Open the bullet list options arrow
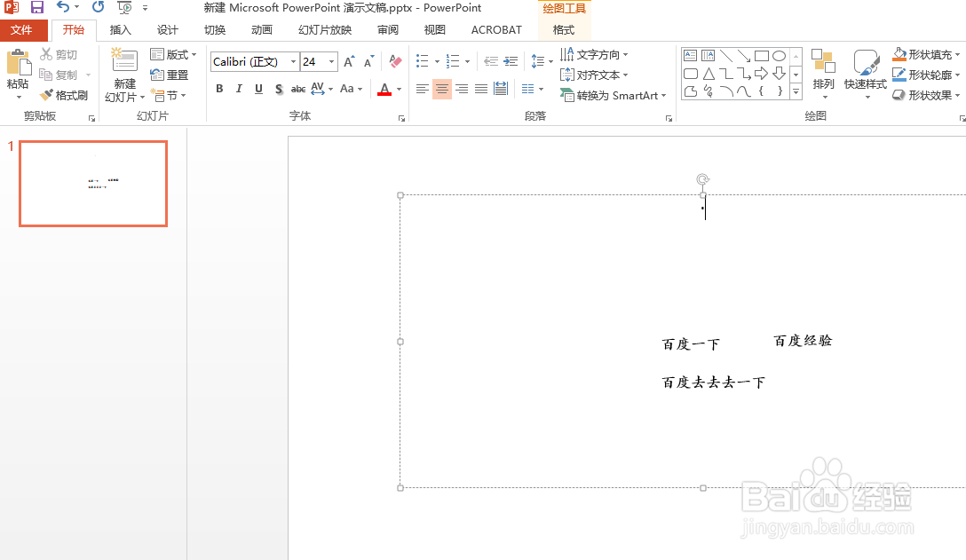Image resolution: width=966 pixels, height=560 pixels. (x=437, y=61)
